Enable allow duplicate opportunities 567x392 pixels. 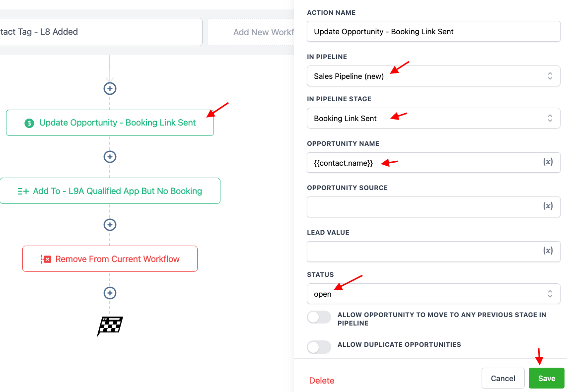pos(319,347)
